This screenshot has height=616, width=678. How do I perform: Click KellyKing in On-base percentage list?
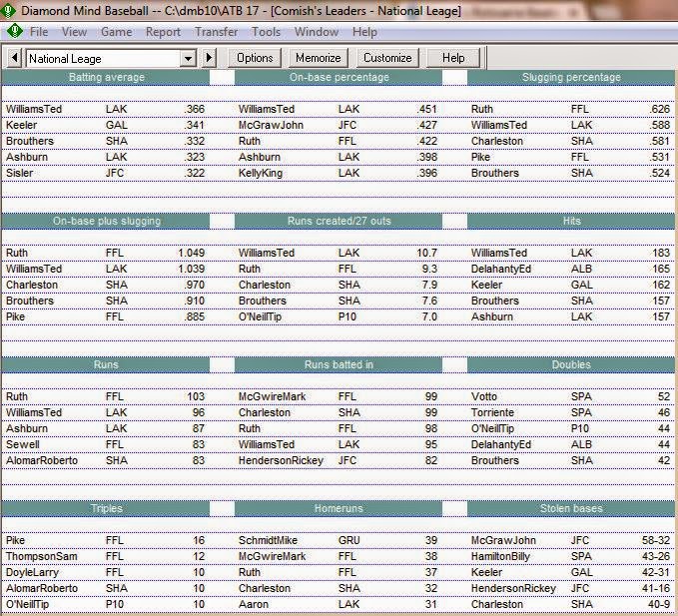point(261,174)
